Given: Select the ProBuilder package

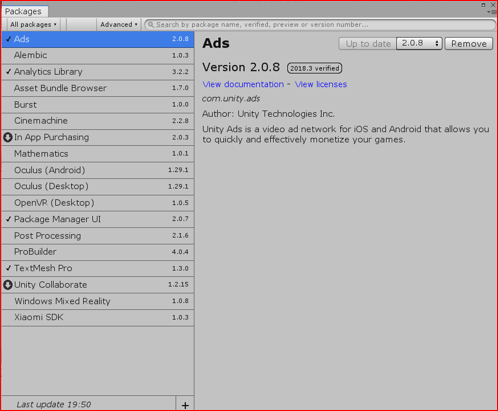Looking at the screenshot, I should [x=98, y=252].
